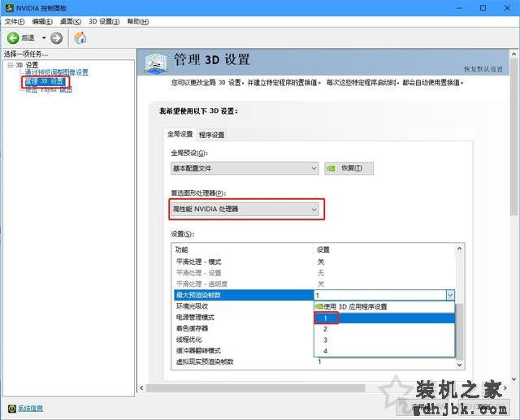Select the 缓冲器翻转模式 row
Image resolution: width=520 pixels, height=420 pixels.
click(244, 350)
